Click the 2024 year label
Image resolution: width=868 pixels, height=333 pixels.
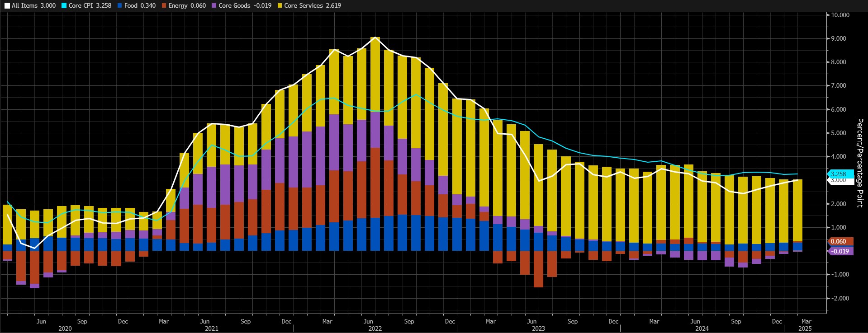(702, 328)
